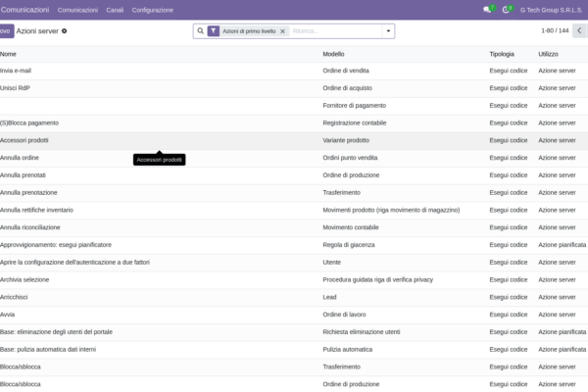Click the gear icon beside Azioni server
588x392 pixels.
coord(64,31)
